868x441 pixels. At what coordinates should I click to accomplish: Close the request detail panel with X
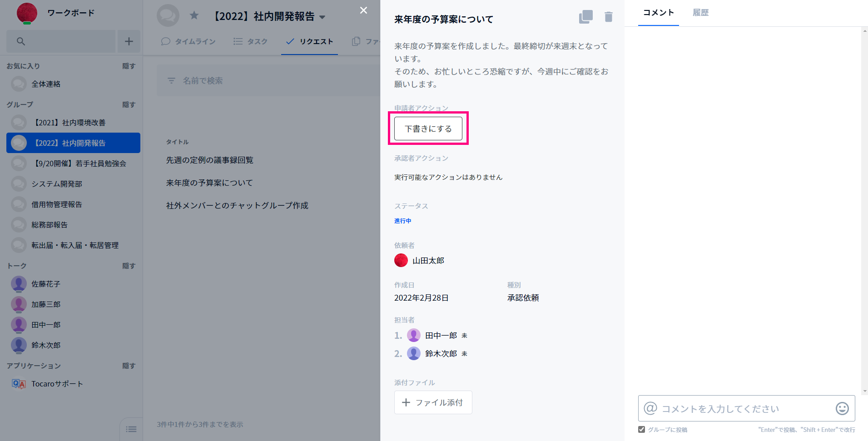click(x=363, y=10)
